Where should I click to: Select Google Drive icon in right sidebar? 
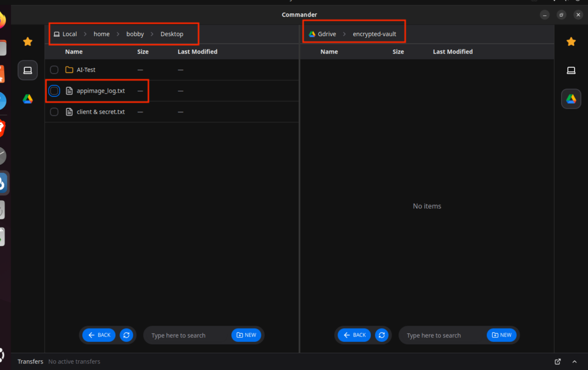(571, 99)
